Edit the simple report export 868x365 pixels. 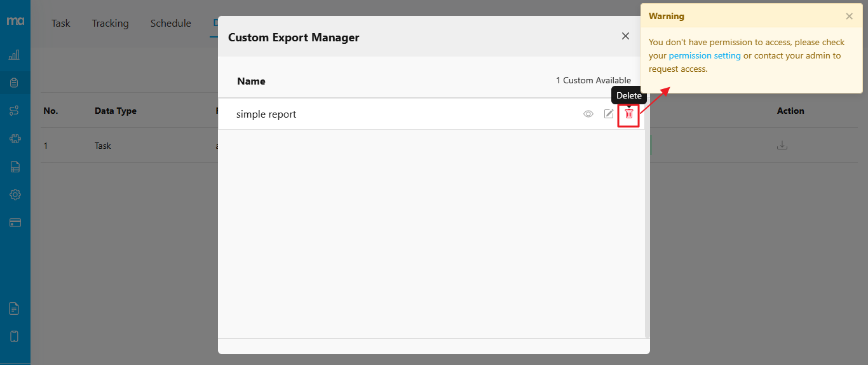[x=609, y=114]
